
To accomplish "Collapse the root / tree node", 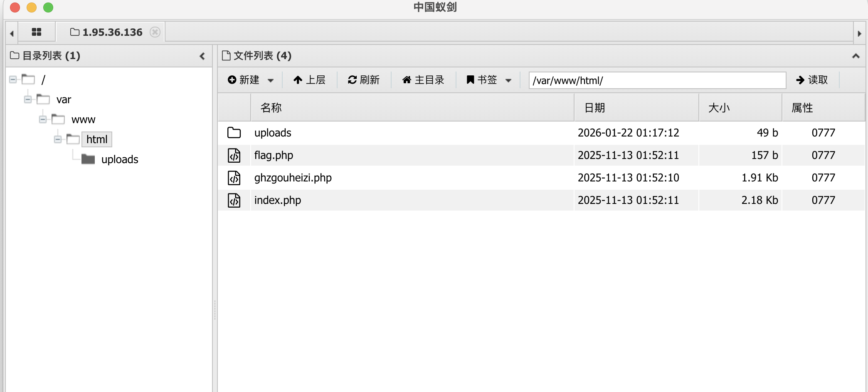I will [13, 79].
